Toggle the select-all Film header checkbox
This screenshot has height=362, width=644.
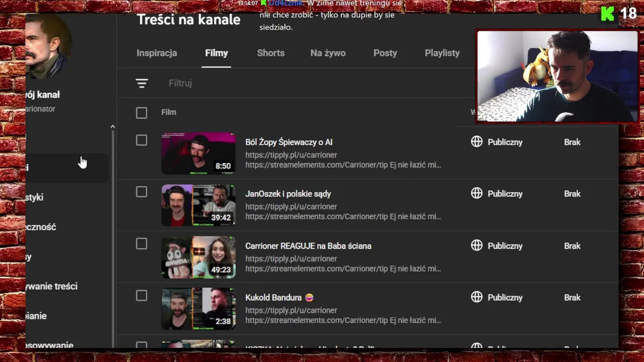[x=141, y=113]
